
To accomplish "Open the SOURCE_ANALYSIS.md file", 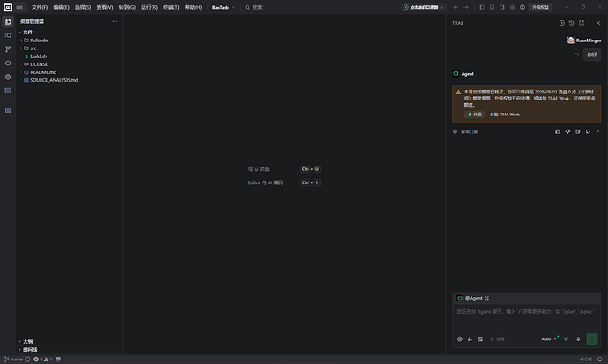I will point(54,80).
